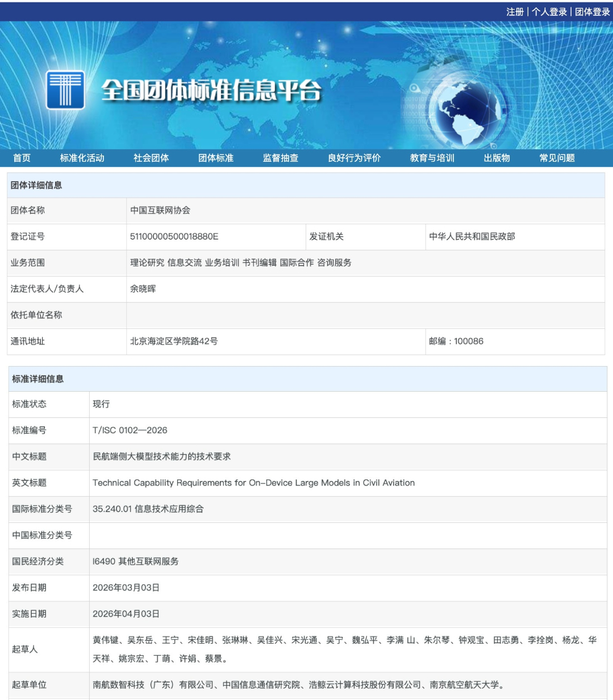Image resolution: width=613 pixels, height=700 pixels.
Task: Open the 标准化活动 menu item
Action: pos(82,158)
